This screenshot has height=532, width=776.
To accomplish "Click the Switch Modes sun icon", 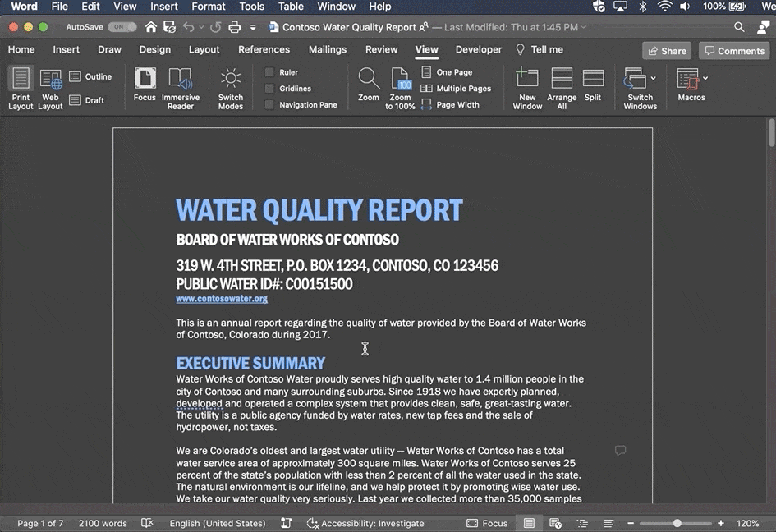I will click(x=231, y=80).
